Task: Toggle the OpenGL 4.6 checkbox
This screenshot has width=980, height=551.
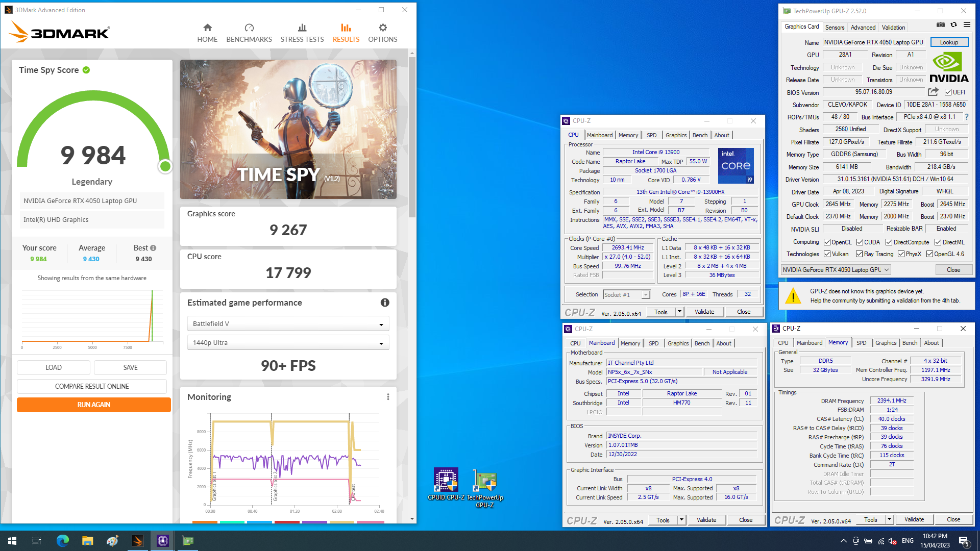Action: point(929,254)
